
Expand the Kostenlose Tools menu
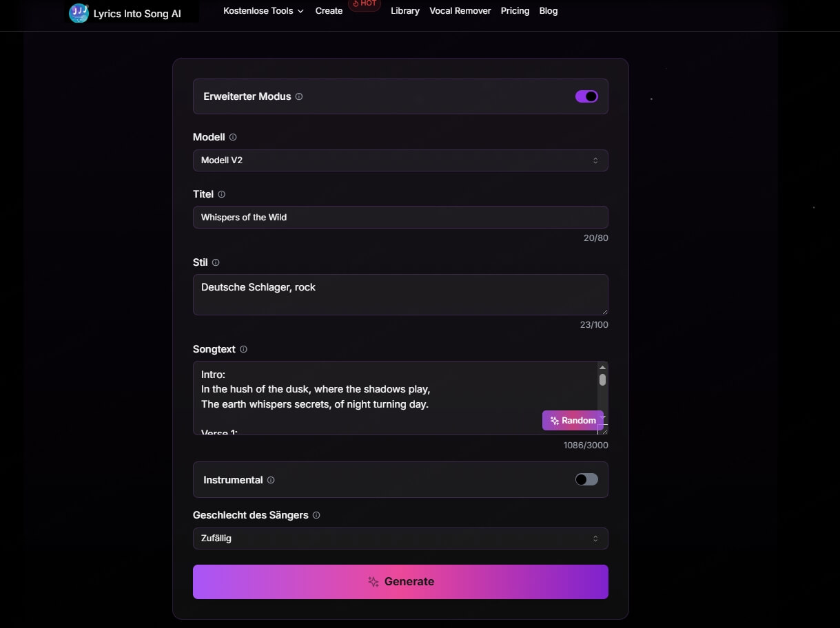[x=263, y=11]
